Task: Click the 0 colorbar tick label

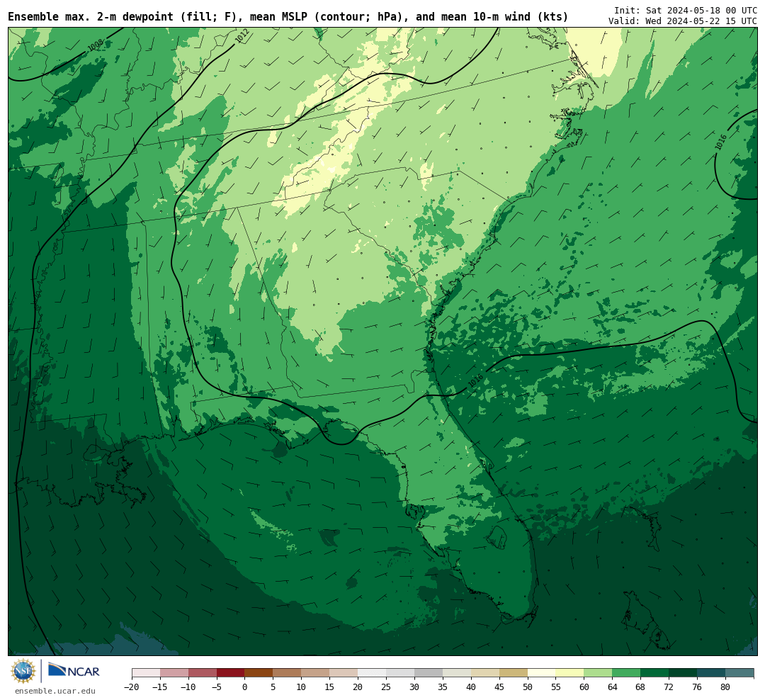Action: [245, 687]
